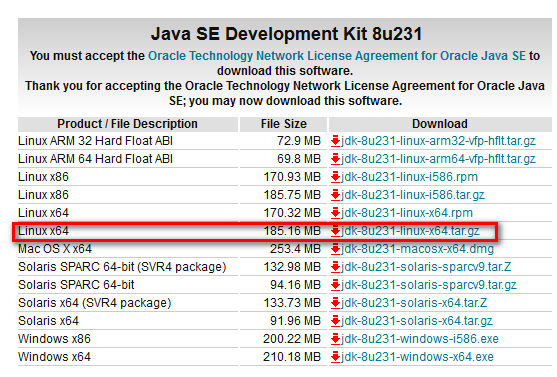
Task: Click download arrow icon for solaris-sparcv9.tar.Z
Action: (x=335, y=267)
